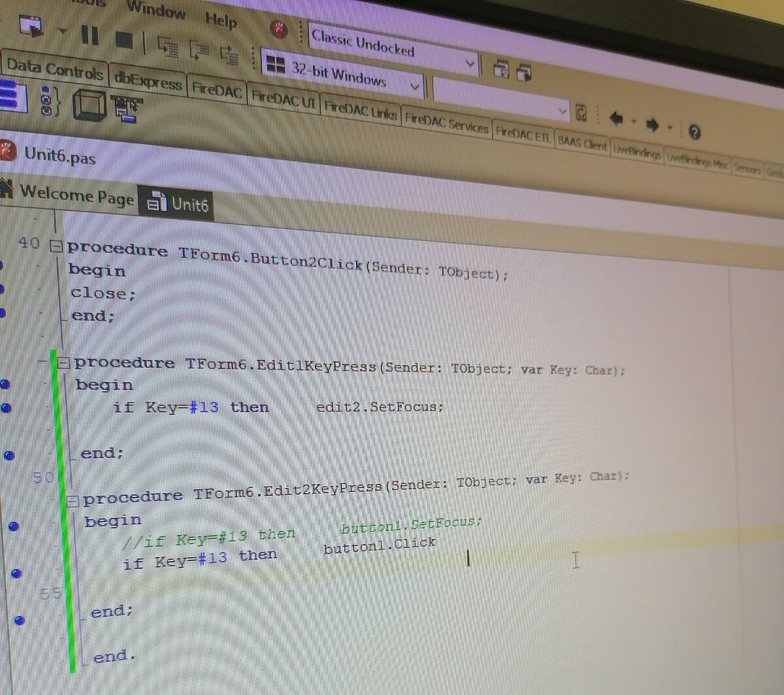Click line number 40 in the gutter

tap(29, 243)
